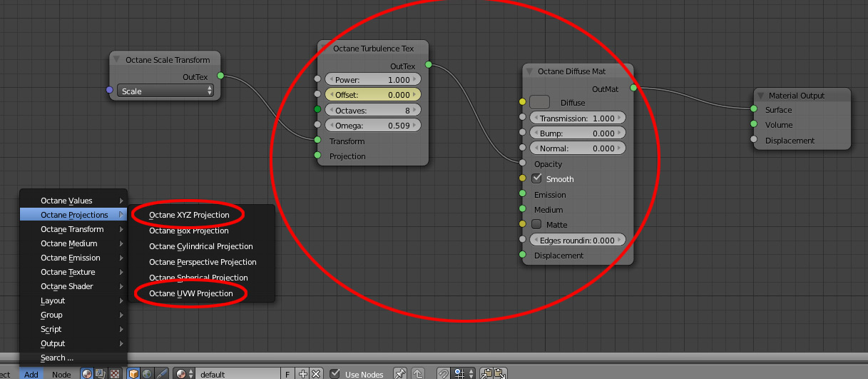Screen dimensions: 868x379
Task: Add an Octane XYZ Projection node
Action: [201, 215]
